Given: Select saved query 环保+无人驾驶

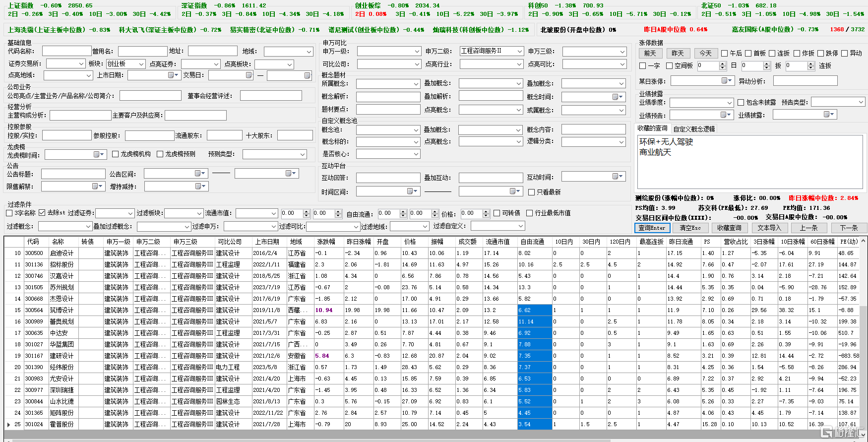Looking at the screenshot, I should click(x=666, y=142).
